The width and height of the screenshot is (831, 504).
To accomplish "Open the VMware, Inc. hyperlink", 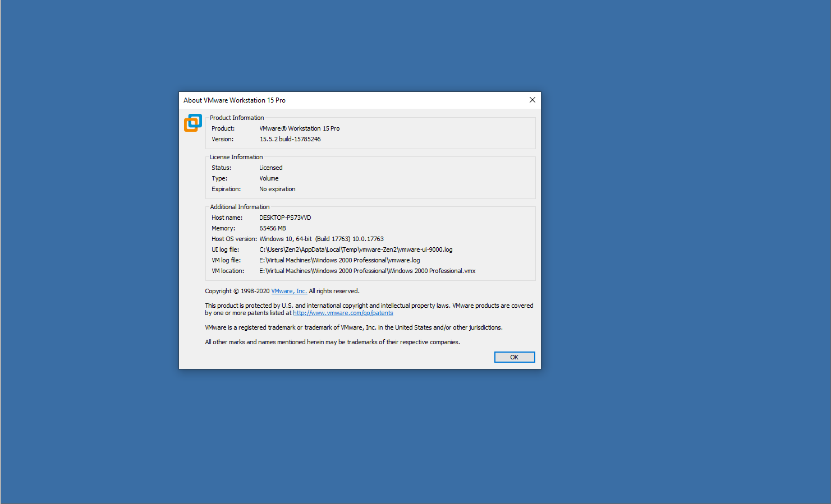I will (289, 291).
